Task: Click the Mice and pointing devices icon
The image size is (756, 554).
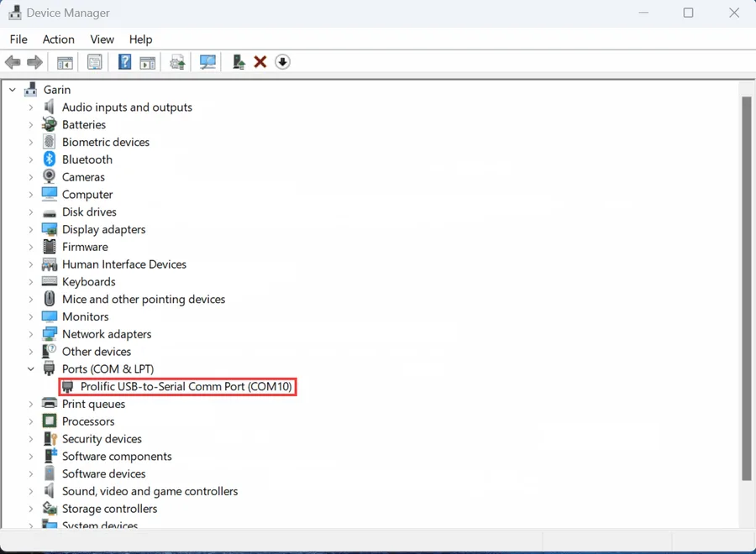Action: (x=50, y=299)
